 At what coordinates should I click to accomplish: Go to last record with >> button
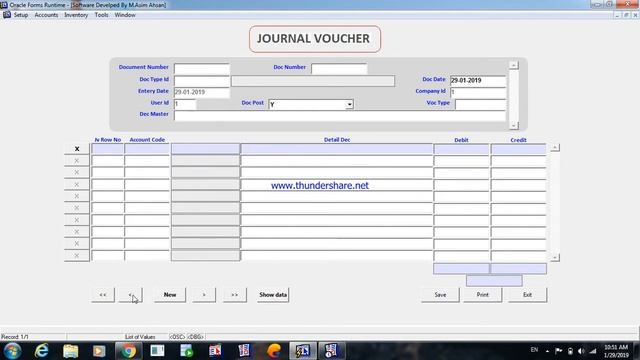point(235,295)
